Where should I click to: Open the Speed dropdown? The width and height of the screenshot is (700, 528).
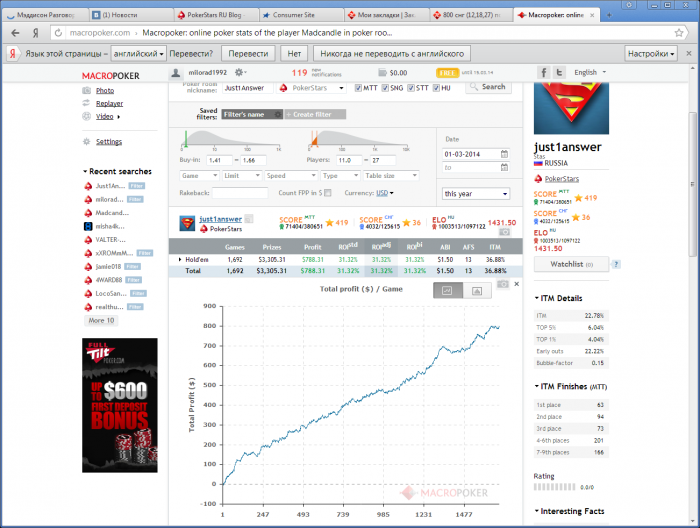(291, 176)
